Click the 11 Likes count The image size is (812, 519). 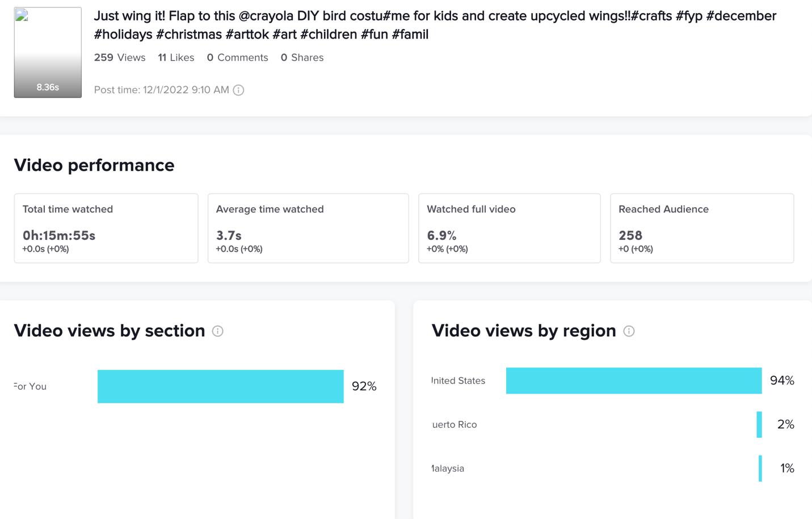click(176, 58)
